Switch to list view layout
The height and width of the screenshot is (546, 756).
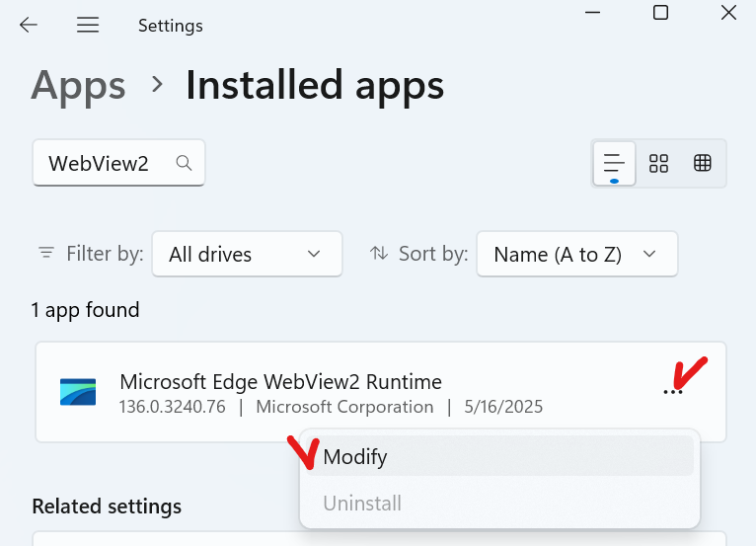(614, 163)
